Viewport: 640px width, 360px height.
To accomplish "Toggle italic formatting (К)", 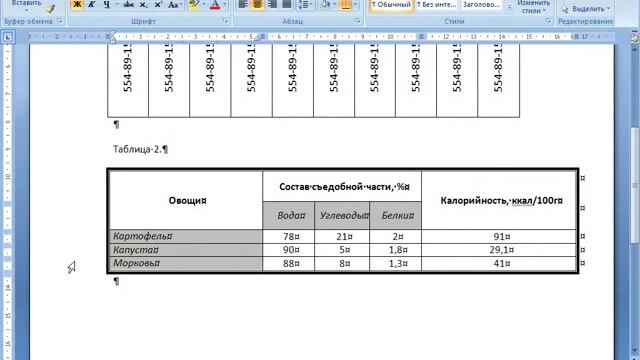I will [91, 4].
